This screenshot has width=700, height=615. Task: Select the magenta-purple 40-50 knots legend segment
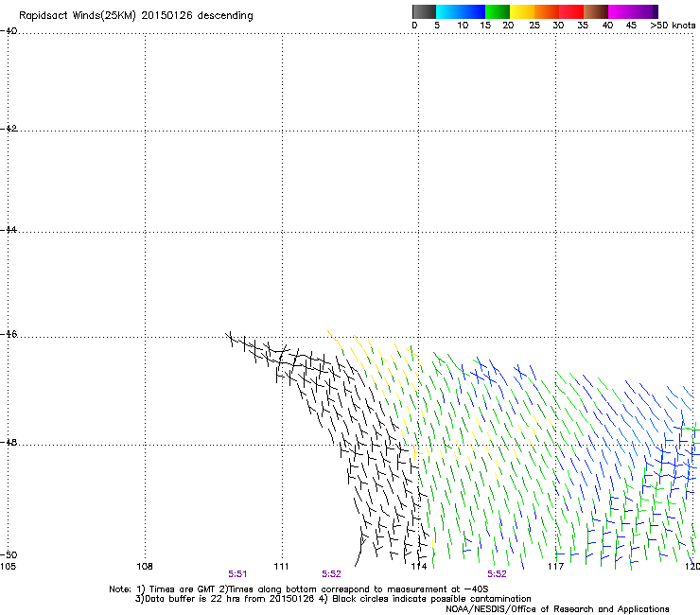tap(633, 11)
